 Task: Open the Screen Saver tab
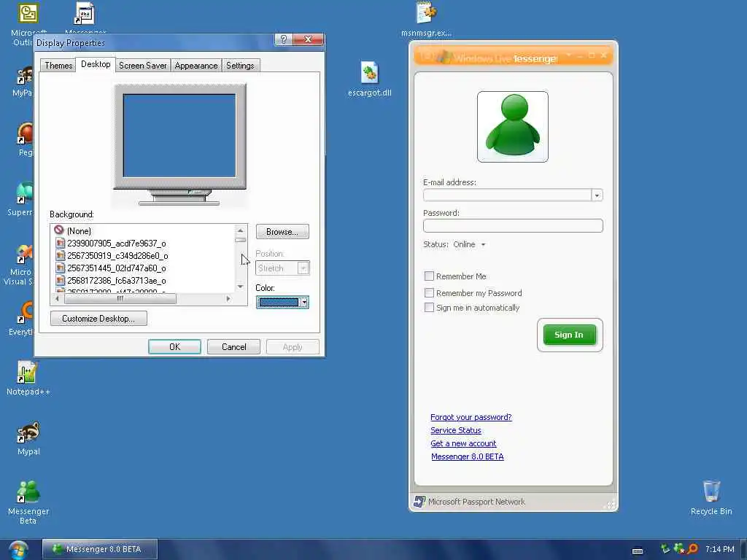coord(142,65)
